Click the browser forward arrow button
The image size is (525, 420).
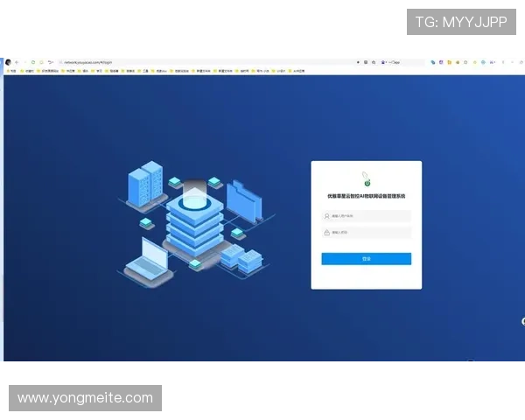(x=23, y=63)
